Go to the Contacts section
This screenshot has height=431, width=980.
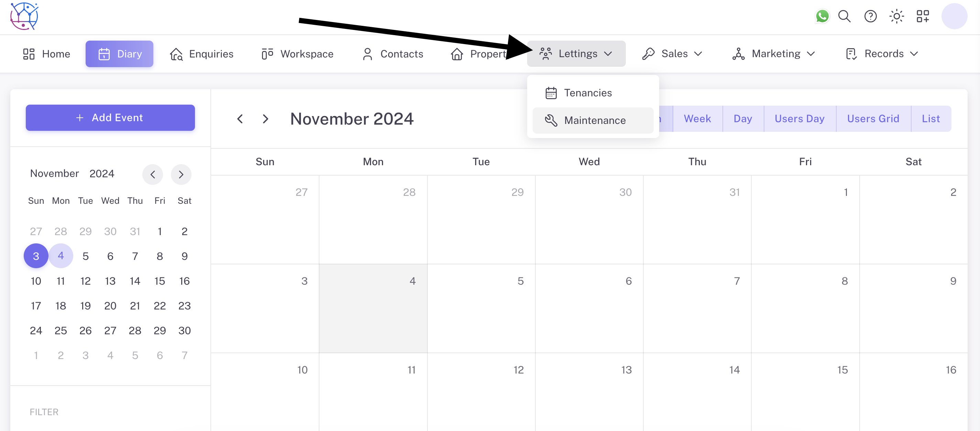[393, 54]
